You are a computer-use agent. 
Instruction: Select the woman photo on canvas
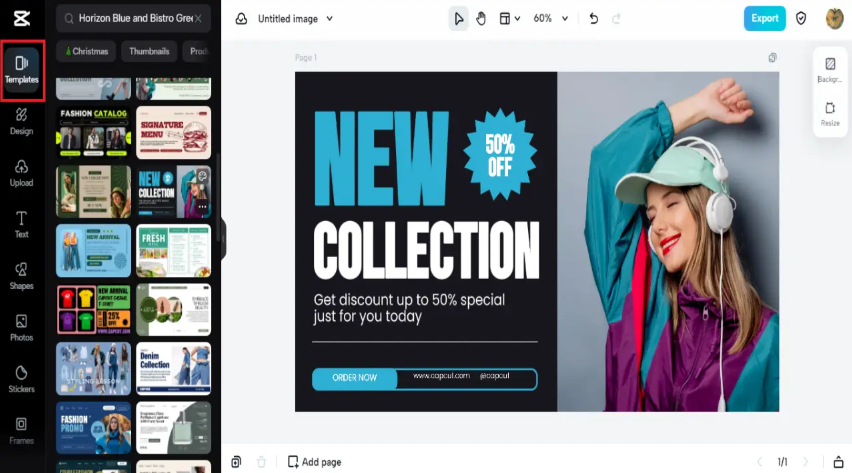[668, 241]
